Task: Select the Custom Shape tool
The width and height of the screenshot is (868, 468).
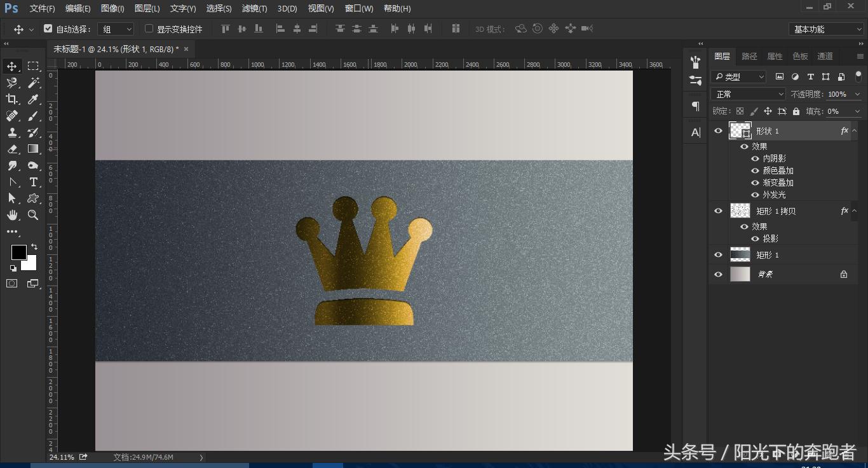Action: point(33,198)
